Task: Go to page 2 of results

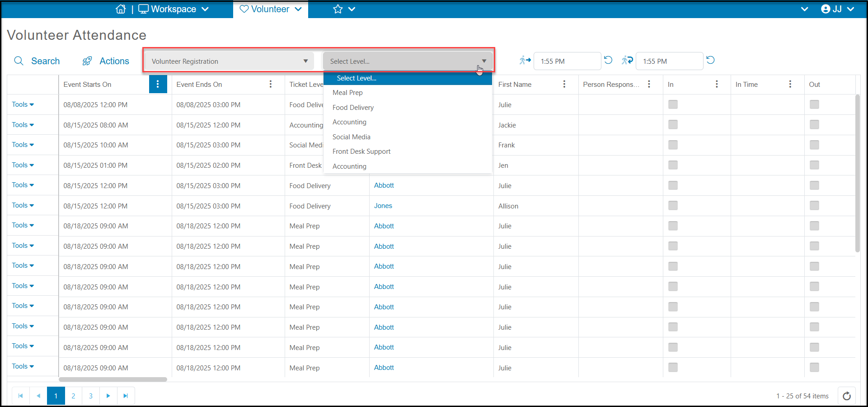Action: click(73, 396)
